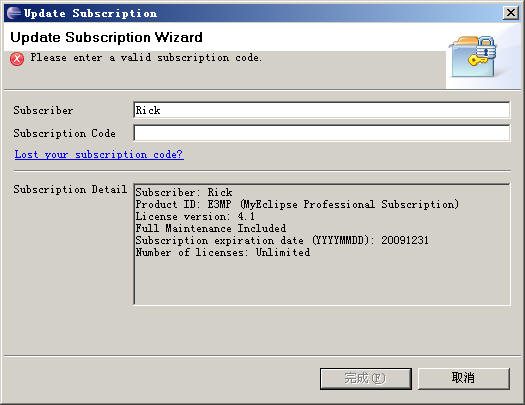
Task: Click the Subscription Code label
Action: tap(65, 133)
